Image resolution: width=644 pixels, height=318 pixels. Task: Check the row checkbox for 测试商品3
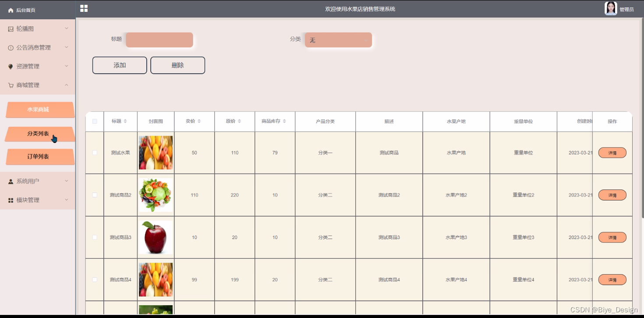point(95,237)
